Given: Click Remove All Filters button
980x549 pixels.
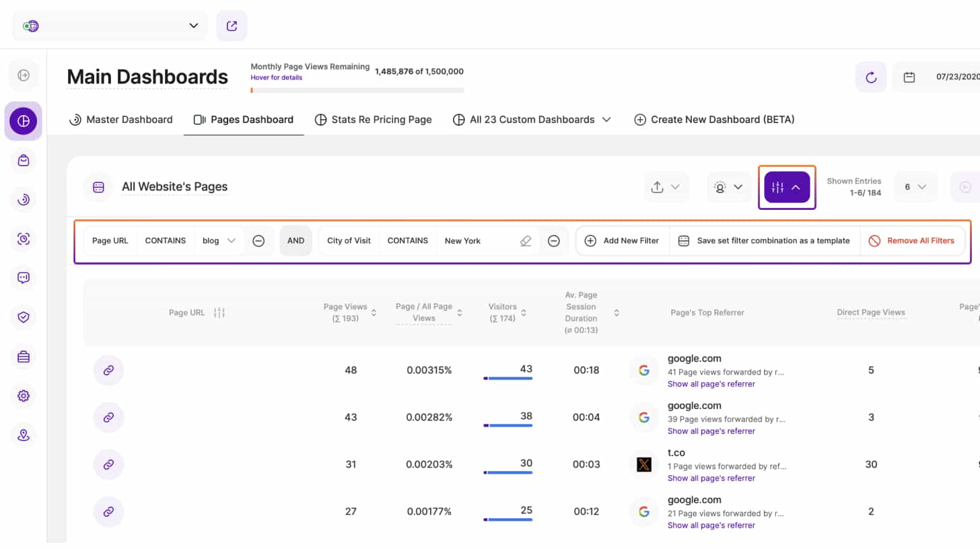Looking at the screenshot, I should pyautogui.click(x=911, y=241).
